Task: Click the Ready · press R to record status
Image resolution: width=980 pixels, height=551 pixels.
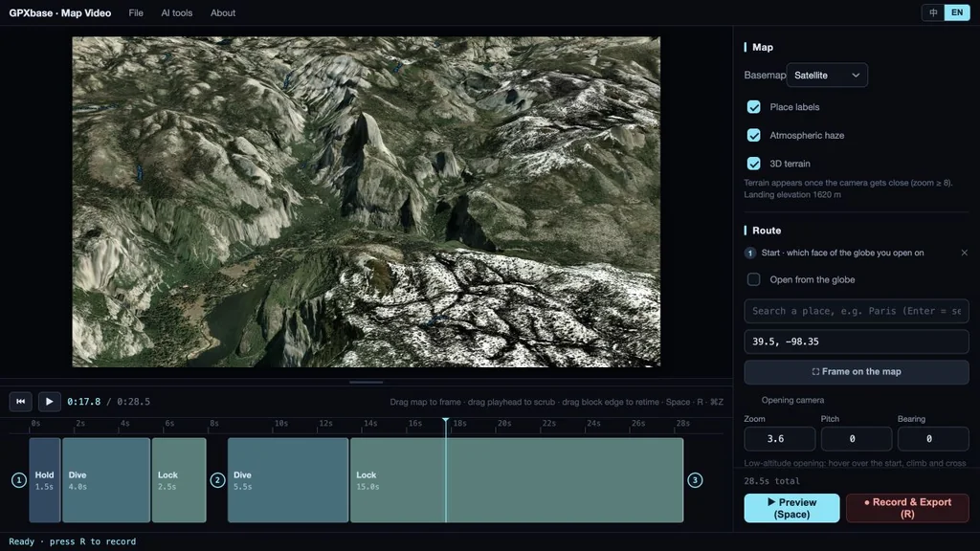Action: point(72,541)
